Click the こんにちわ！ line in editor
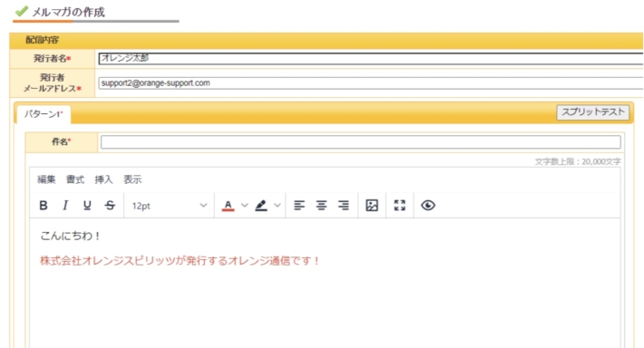 70,236
